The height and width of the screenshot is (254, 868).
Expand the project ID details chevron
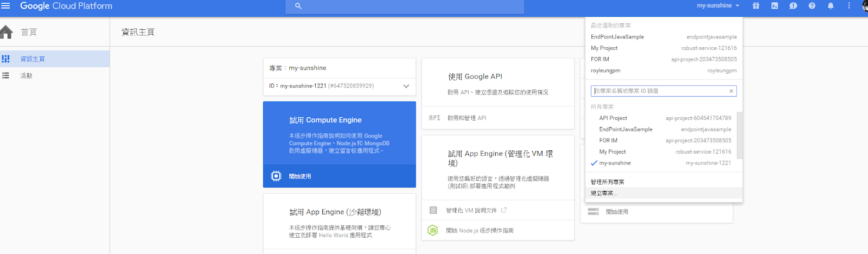[406, 86]
